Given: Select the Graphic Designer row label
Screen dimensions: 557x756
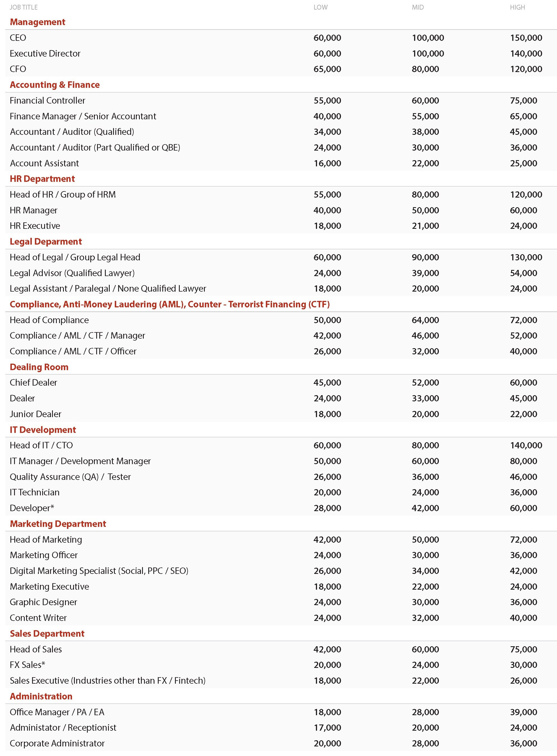Looking at the screenshot, I should [x=44, y=602].
